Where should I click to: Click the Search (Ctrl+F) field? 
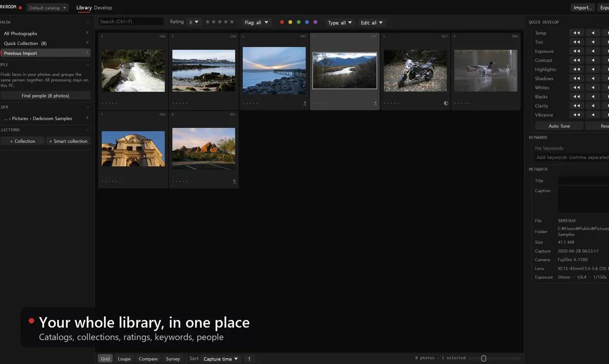pos(131,22)
